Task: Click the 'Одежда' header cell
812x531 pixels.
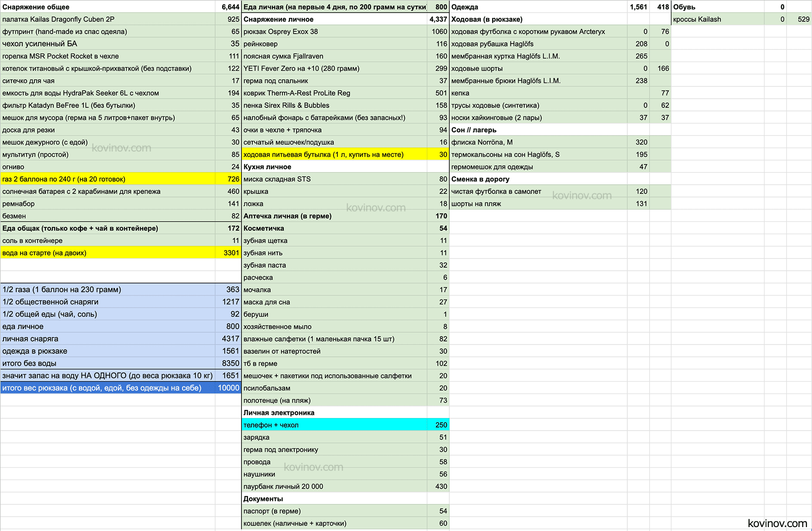Action: point(539,7)
